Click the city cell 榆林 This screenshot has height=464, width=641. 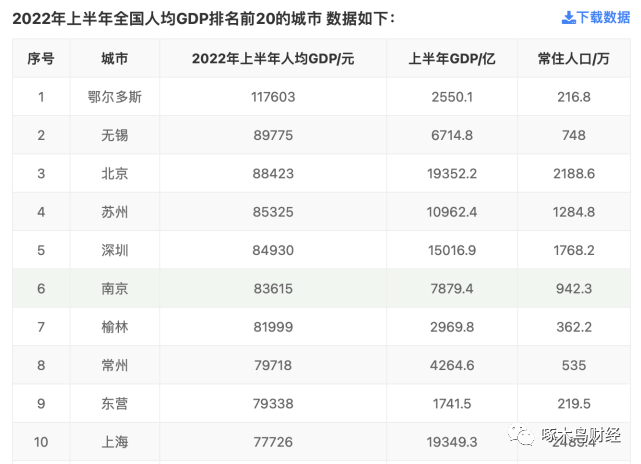114,327
